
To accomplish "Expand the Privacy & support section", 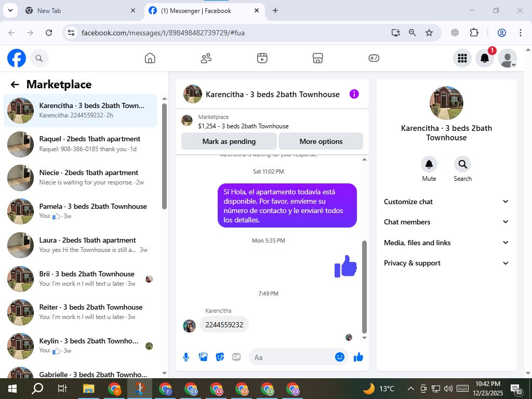I will click(446, 263).
